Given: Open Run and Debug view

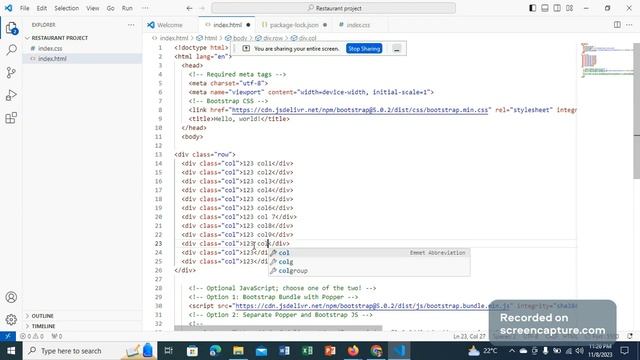Looking at the screenshot, I should pyautogui.click(x=11, y=95).
